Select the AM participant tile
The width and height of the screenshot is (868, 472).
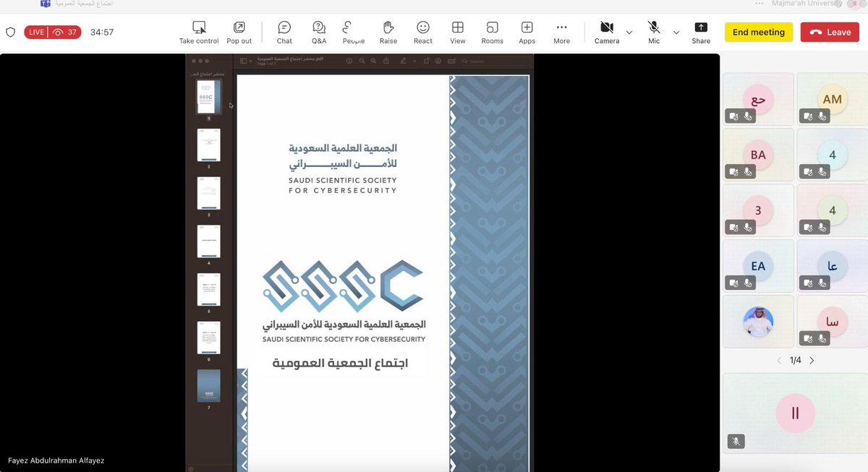(832, 99)
